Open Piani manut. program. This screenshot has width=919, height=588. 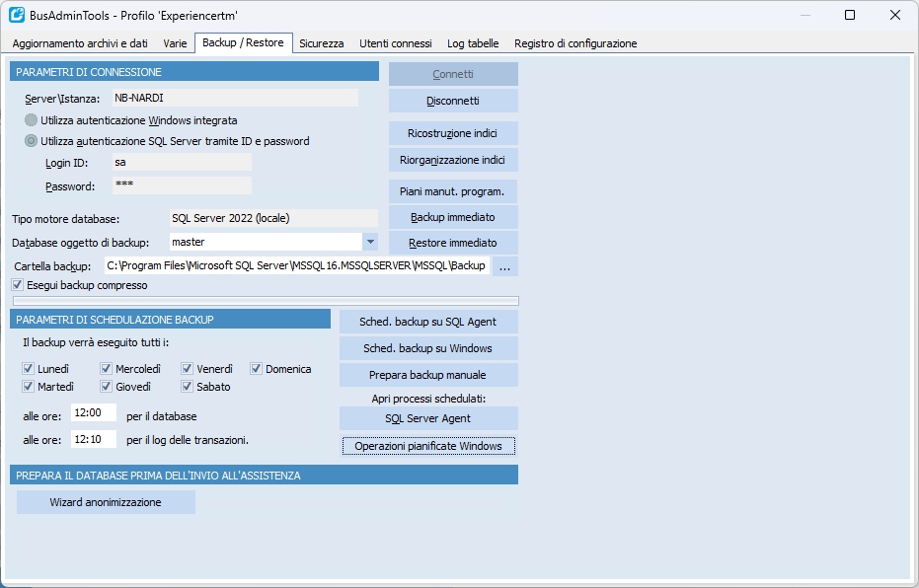point(453,191)
